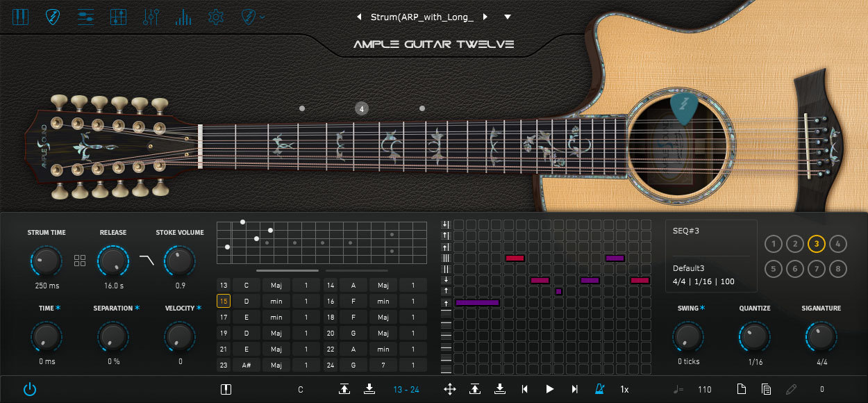The height and width of the screenshot is (403, 868).
Task: Open chord type 7 dropdown in slot 24
Action: coord(383,365)
